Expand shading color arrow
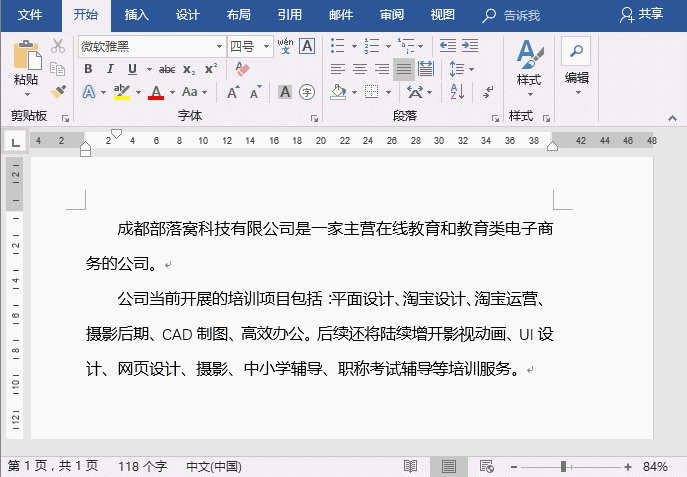Viewport: 687px width, 477px height. click(354, 92)
